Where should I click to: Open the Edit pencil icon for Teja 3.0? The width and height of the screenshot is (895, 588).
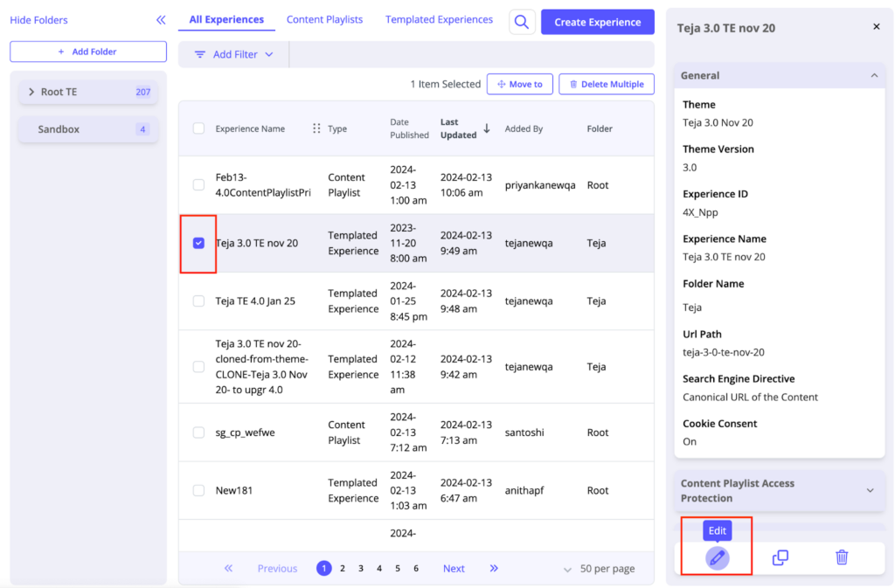click(x=716, y=557)
